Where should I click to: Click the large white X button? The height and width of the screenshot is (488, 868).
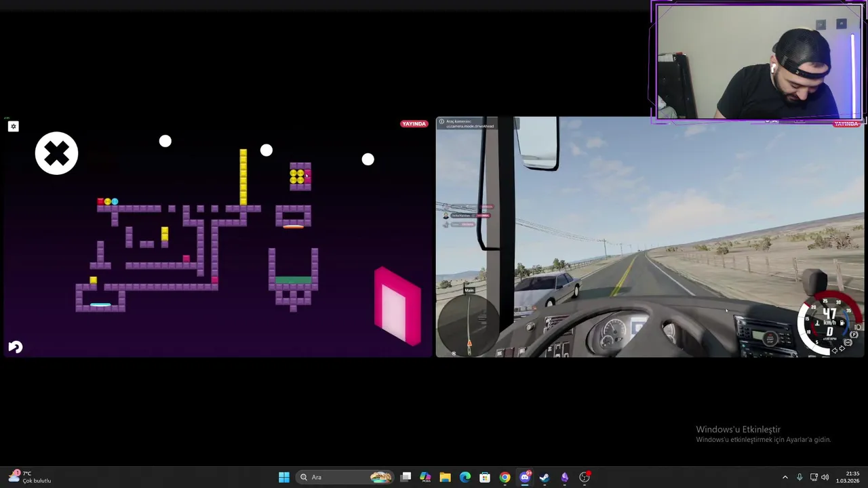(x=56, y=153)
